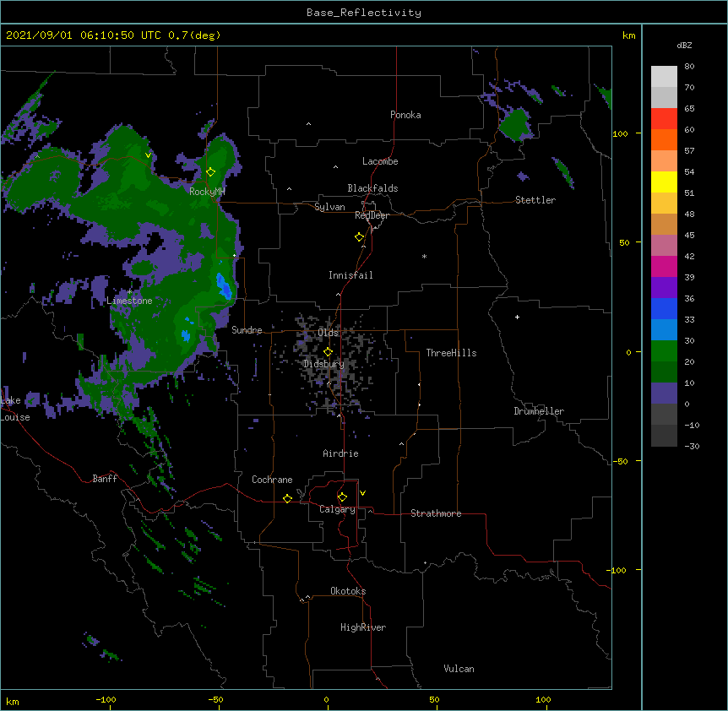Viewport: 728px width, 711px height.
Task: Click the 50 tick on the bottom axis
Action: pos(434,699)
